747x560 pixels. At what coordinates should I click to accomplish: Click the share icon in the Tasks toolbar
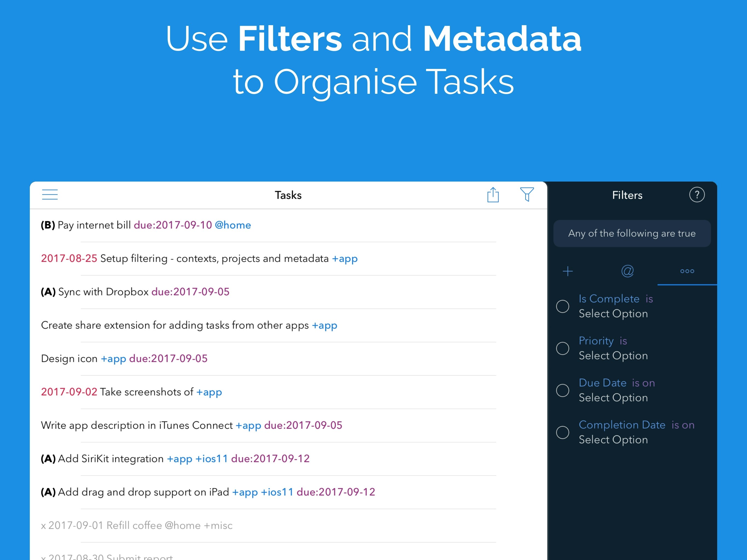click(x=493, y=194)
